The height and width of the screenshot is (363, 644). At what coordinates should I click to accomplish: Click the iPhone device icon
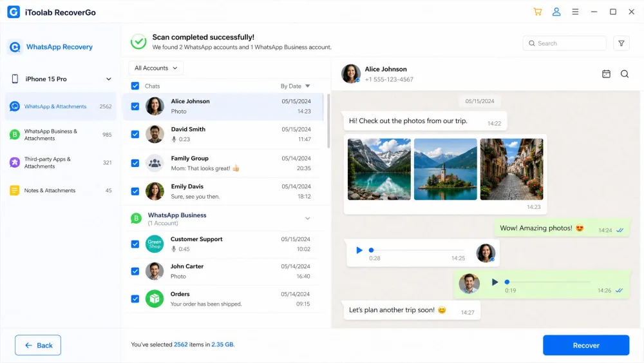click(15, 79)
